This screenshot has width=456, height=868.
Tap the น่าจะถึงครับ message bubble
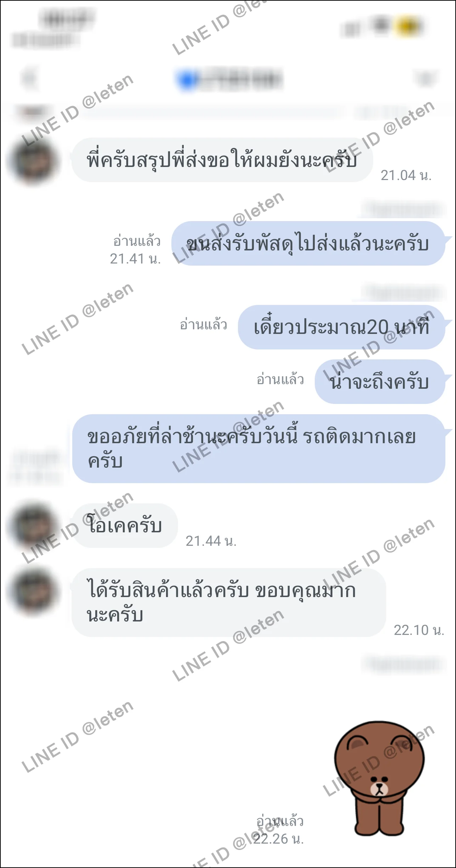point(380,382)
